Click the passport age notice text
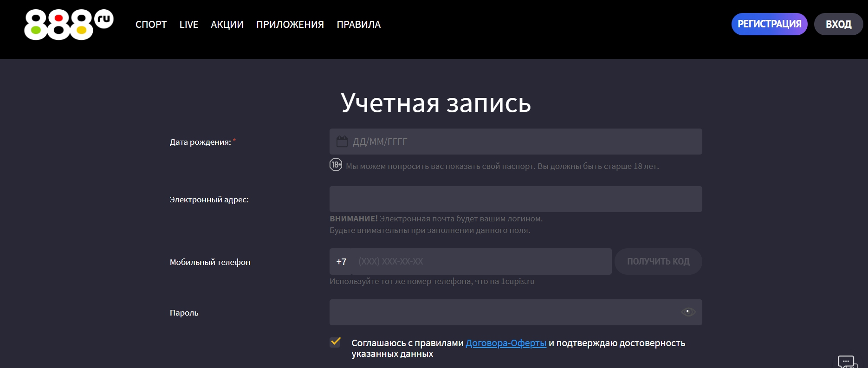The width and height of the screenshot is (868, 368). coord(502,166)
